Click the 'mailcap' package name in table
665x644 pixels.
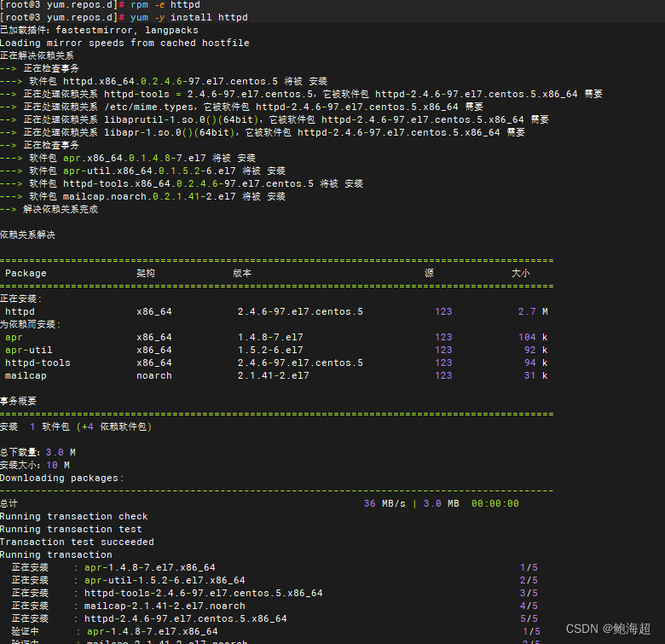click(26, 375)
